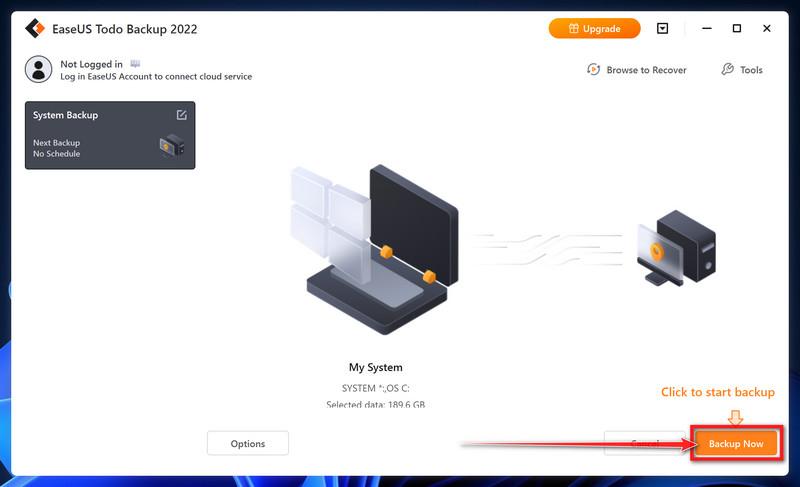Click the Not Logged in text
The height and width of the screenshot is (487, 800).
[91, 64]
